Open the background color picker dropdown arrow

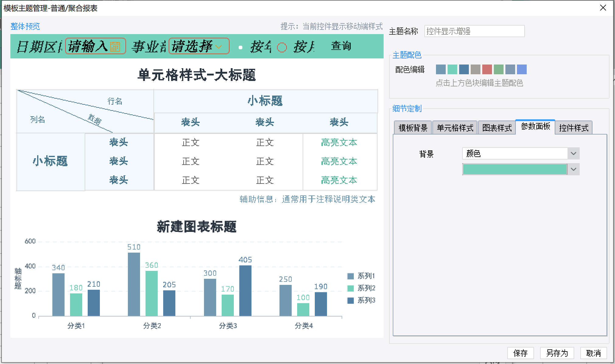(x=573, y=169)
